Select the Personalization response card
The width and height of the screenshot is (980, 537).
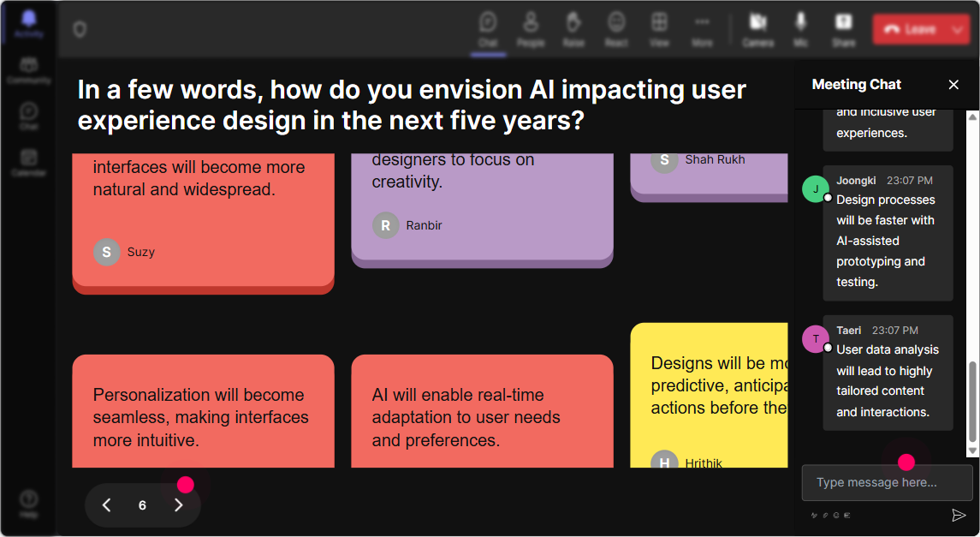(203, 411)
